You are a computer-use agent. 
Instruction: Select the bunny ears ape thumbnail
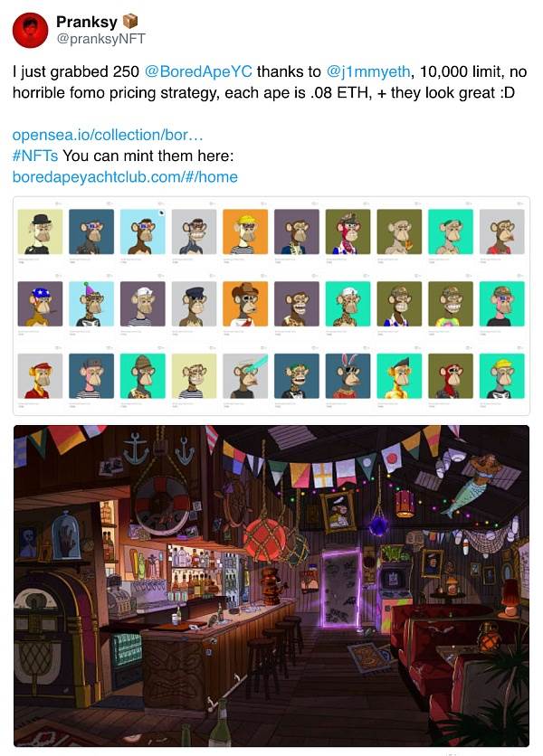point(348,376)
